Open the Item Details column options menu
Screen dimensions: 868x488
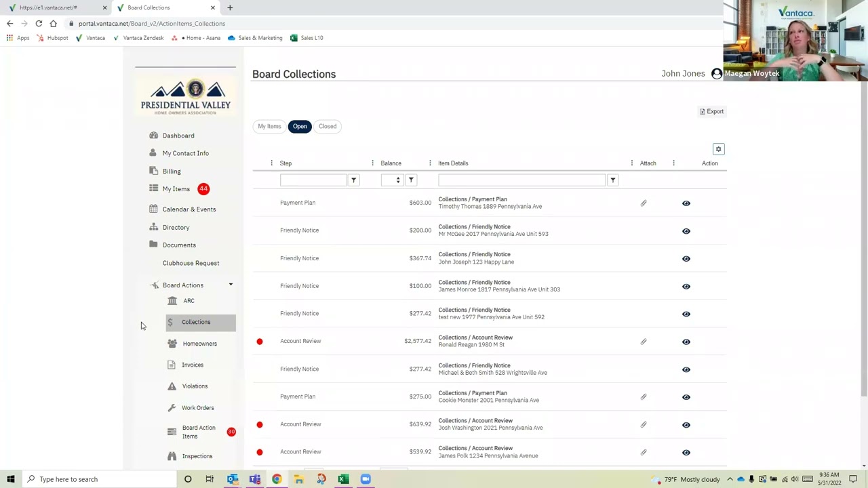tap(631, 163)
